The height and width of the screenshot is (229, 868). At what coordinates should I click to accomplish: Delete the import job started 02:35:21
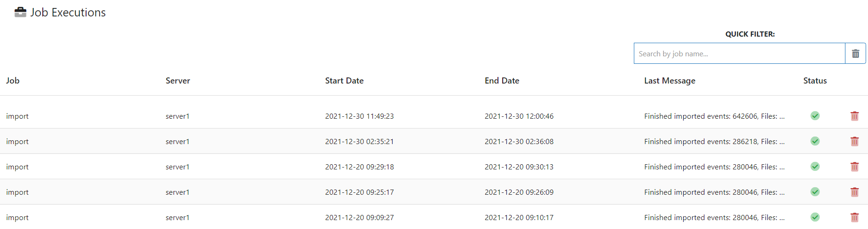(854, 141)
